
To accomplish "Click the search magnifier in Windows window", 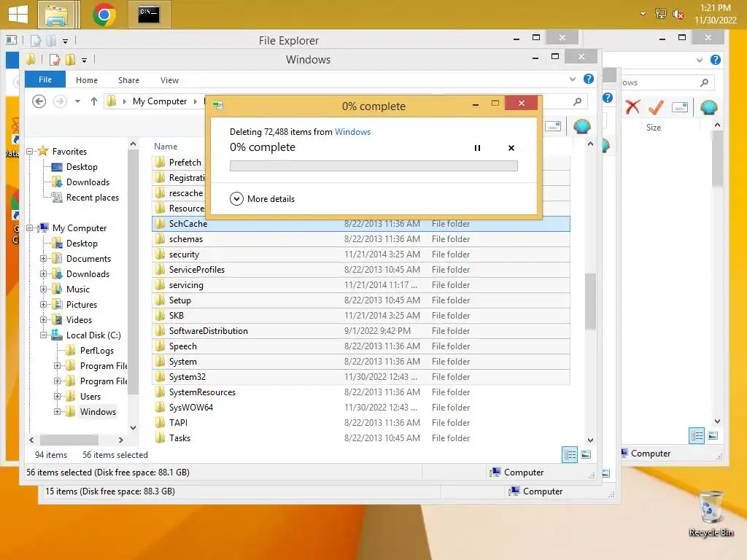I will (x=578, y=101).
